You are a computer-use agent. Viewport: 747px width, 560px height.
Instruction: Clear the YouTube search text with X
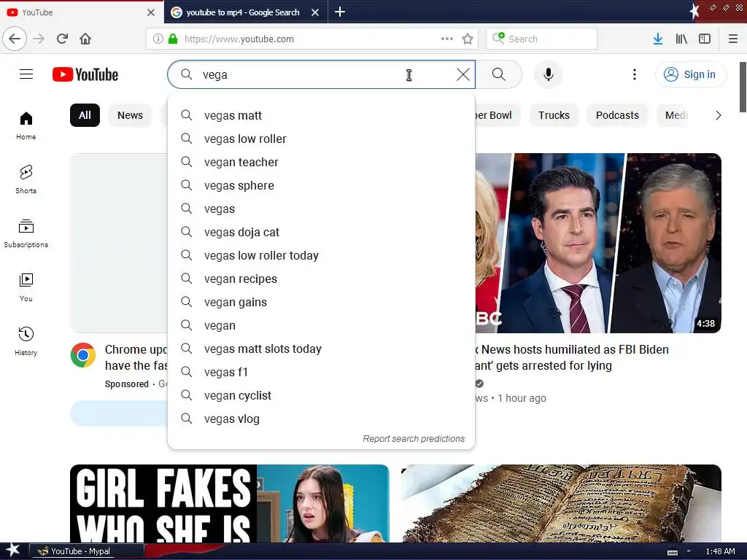463,74
